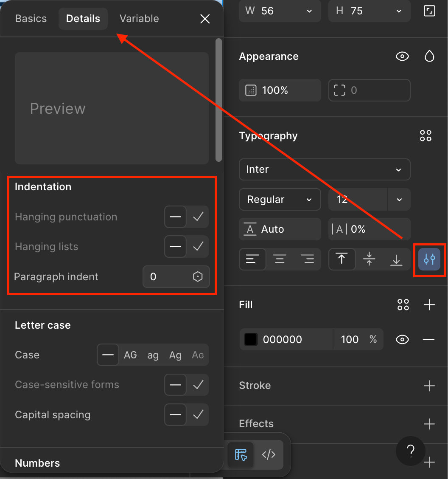
Task: Expand the font size dropdown arrow
Action: tap(399, 200)
